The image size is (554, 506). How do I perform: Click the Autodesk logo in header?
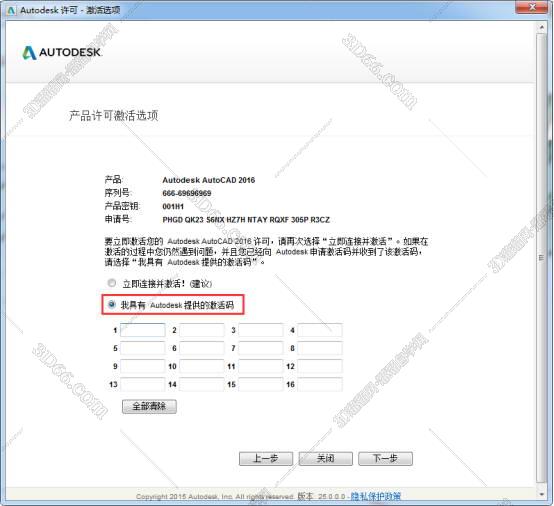coord(62,52)
